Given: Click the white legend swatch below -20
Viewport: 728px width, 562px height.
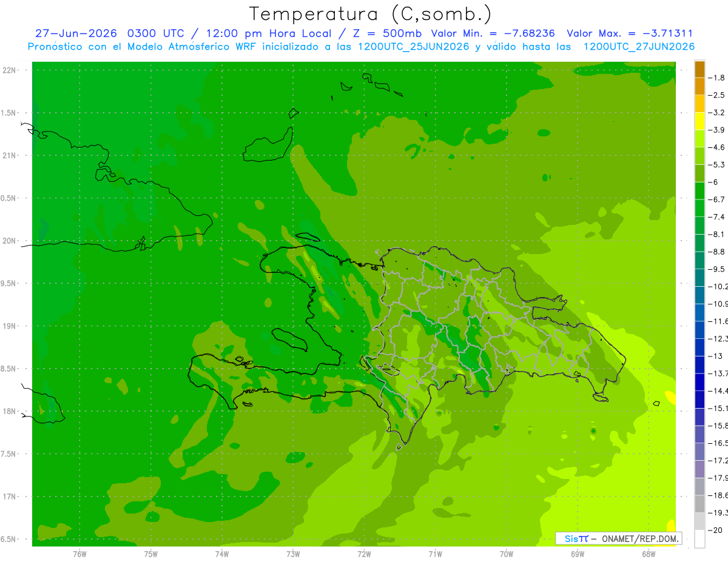Looking at the screenshot, I should click(699, 539).
